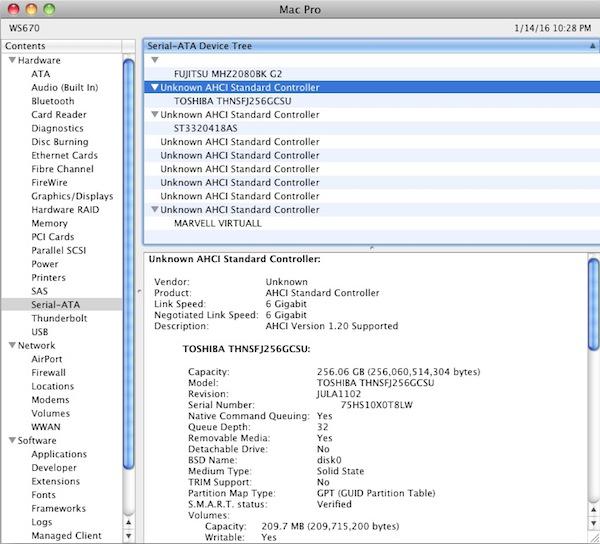Open FireWire hardware entry
Image resolution: width=600 pixels, height=544 pixels.
point(49,182)
